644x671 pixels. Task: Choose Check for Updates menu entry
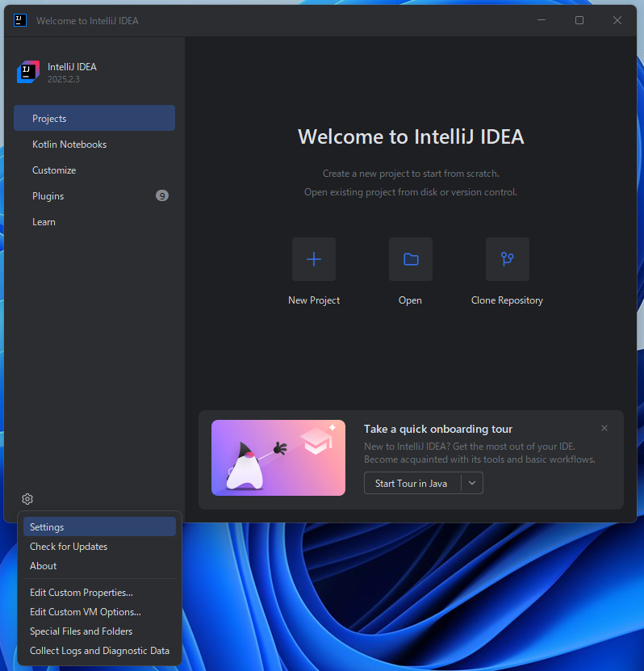click(x=69, y=547)
